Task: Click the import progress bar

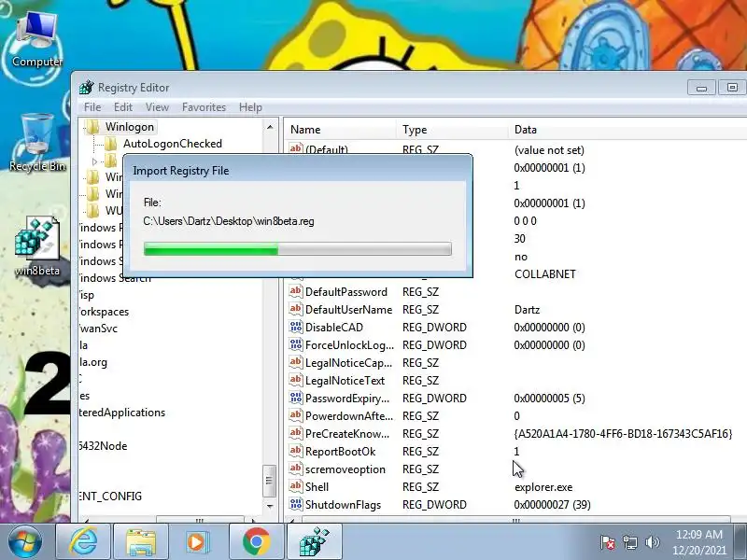Action: pos(298,248)
